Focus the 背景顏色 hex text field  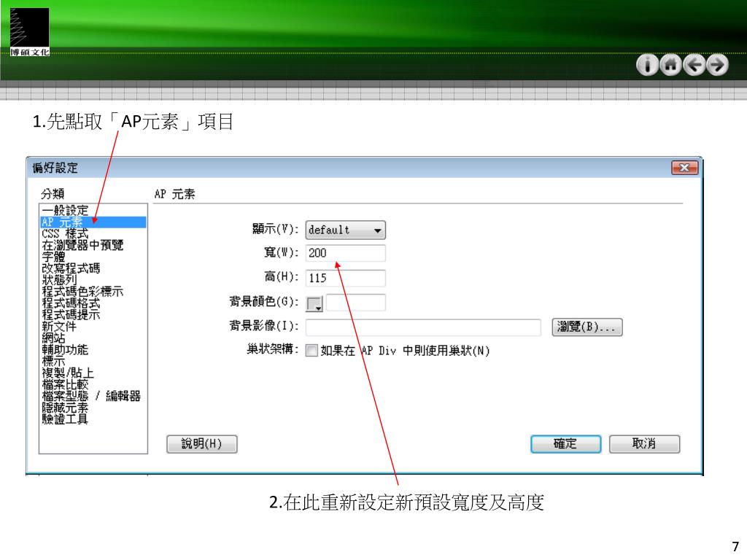355,303
